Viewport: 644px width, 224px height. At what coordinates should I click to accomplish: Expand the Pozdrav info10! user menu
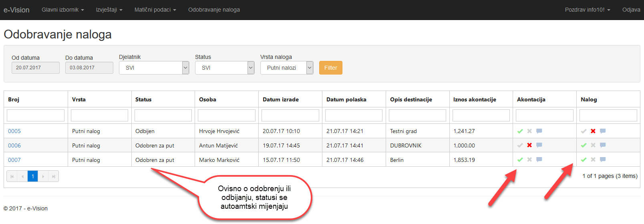click(588, 10)
